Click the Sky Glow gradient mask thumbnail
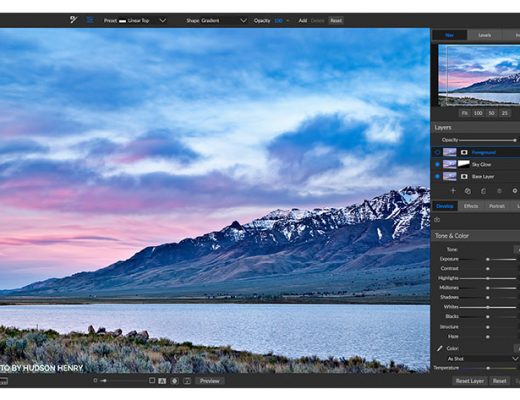The width and height of the screenshot is (520, 400). (464, 164)
